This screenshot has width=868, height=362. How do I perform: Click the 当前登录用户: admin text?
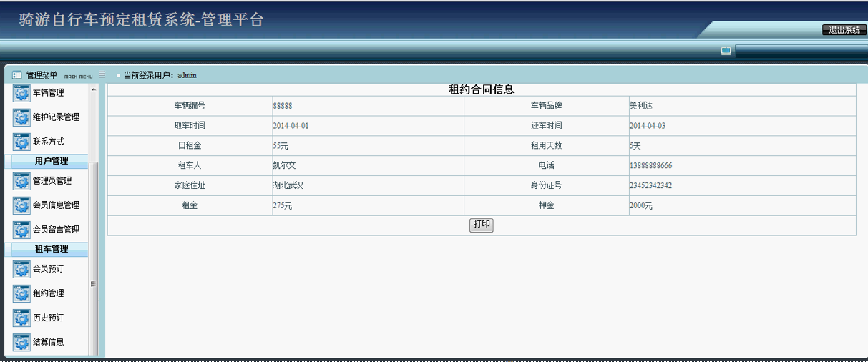[160, 75]
